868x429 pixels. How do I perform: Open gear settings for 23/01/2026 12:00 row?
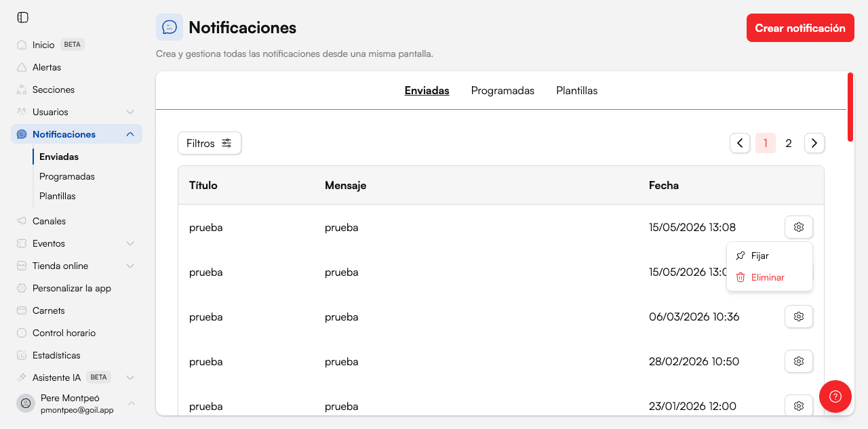coord(799,406)
